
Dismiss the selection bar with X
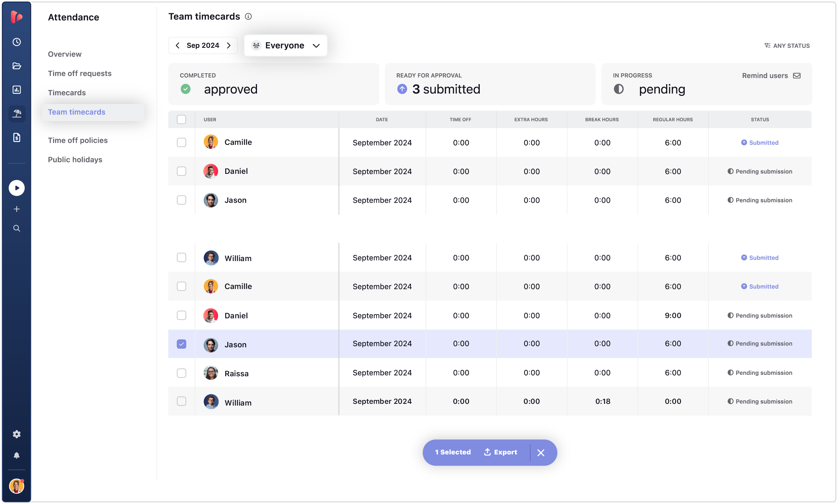click(x=541, y=453)
